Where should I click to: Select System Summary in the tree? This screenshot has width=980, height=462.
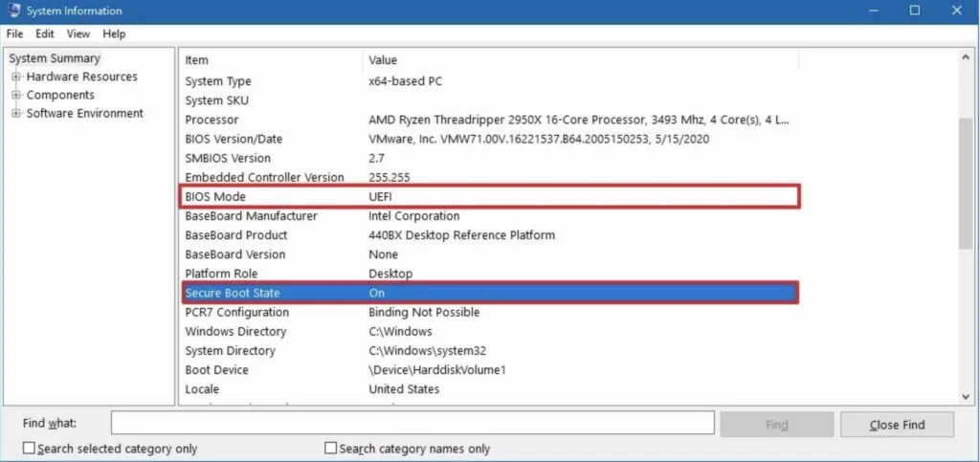55,58
